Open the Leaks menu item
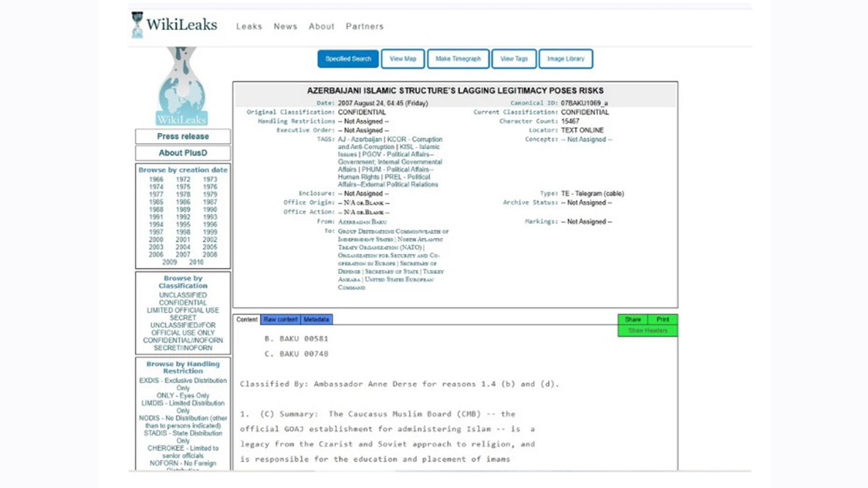Screen dimensions: 868x488 (249, 27)
